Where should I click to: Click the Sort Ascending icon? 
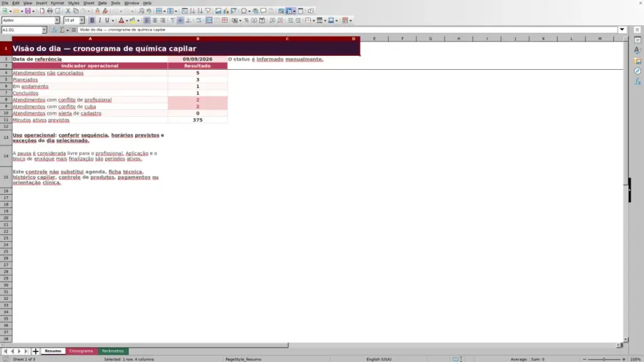[192, 11]
